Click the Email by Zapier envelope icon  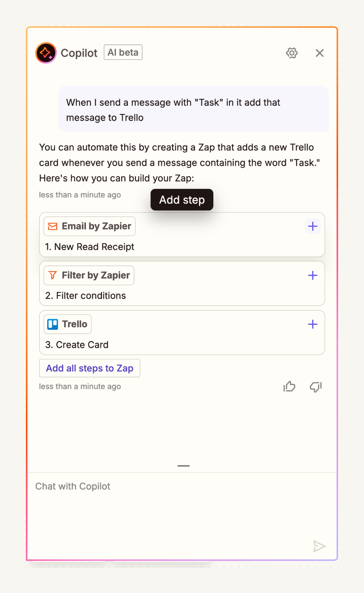coord(52,226)
